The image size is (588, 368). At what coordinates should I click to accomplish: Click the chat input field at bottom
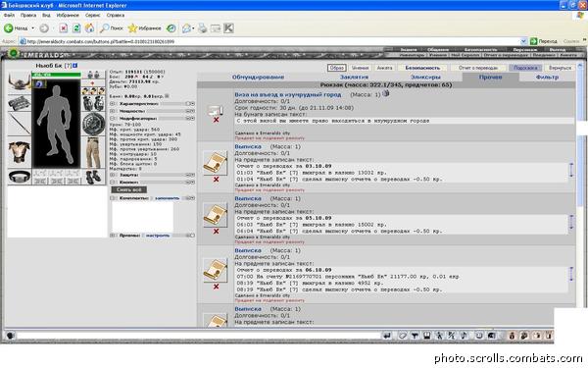(x=199, y=336)
